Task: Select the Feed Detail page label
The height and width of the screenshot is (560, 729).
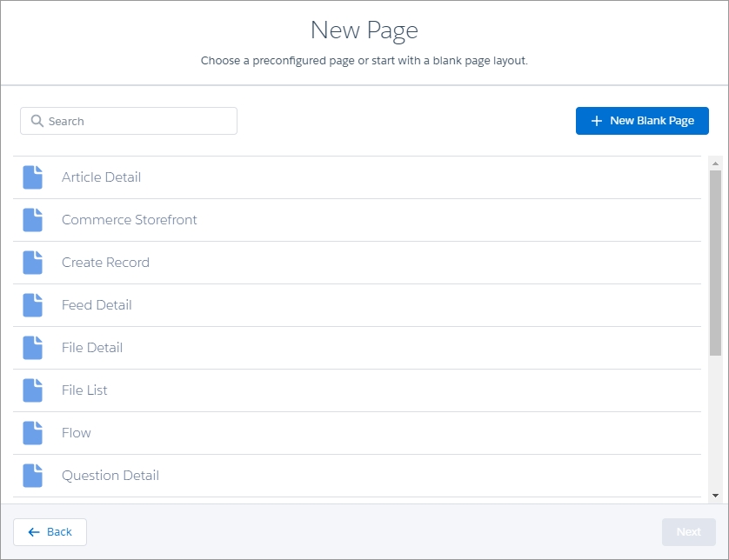Action: tap(97, 305)
